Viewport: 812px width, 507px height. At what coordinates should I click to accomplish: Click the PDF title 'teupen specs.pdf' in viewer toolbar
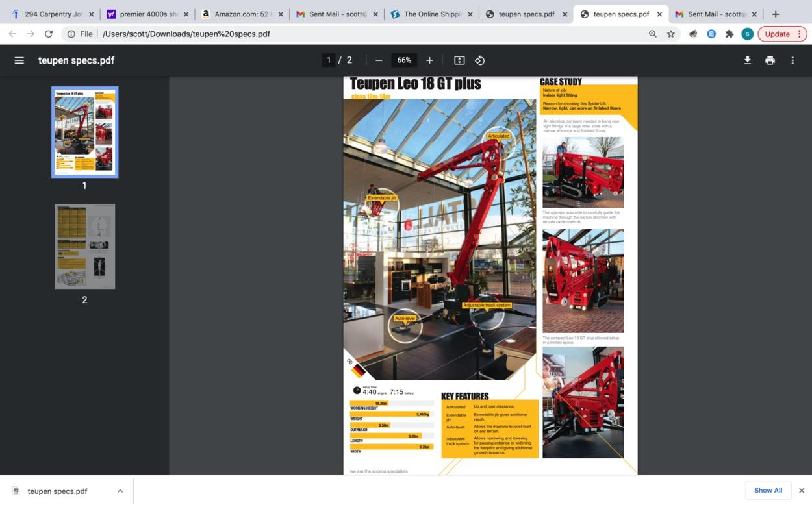(x=76, y=60)
